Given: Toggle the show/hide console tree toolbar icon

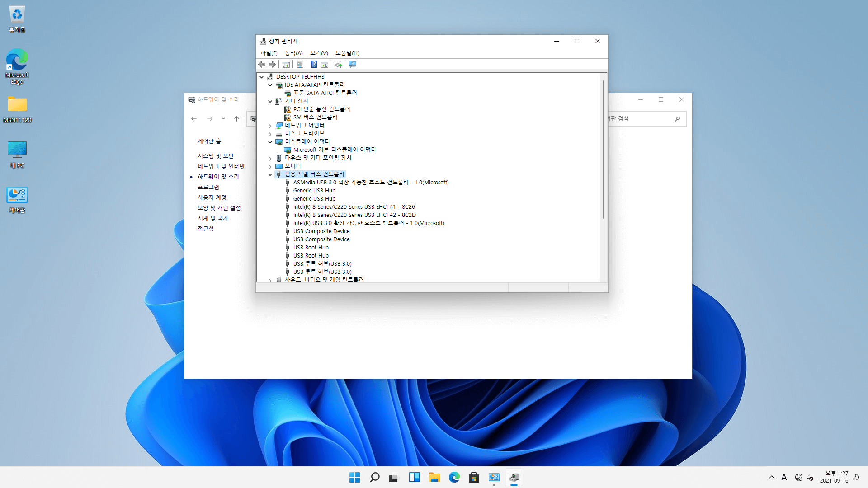Looking at the screenshot, I should [x=286, y=65].
